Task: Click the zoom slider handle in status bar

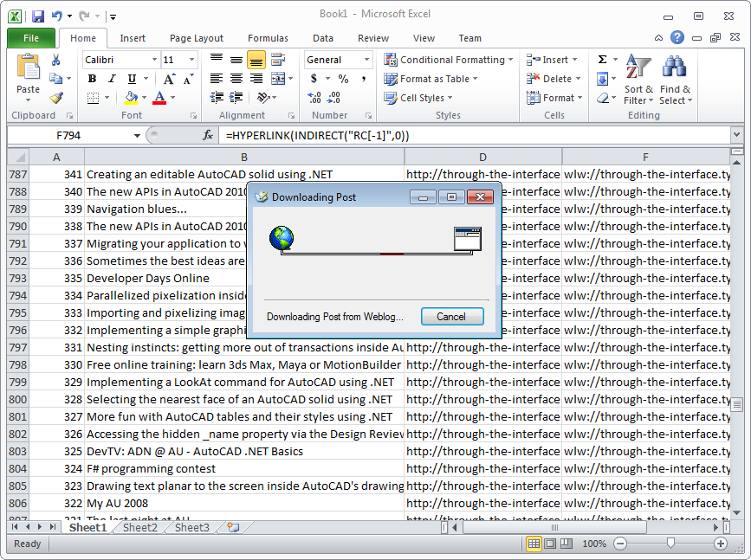Action: point(670,544)
